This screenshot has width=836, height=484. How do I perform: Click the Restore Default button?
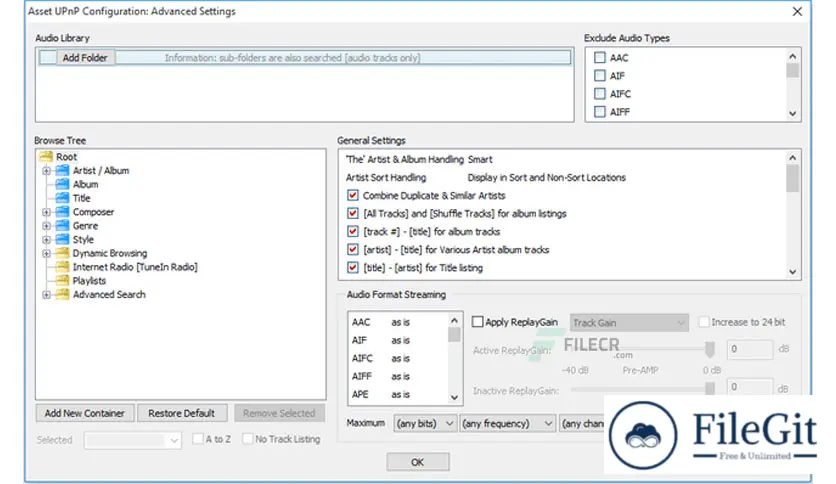pos(181,413)
